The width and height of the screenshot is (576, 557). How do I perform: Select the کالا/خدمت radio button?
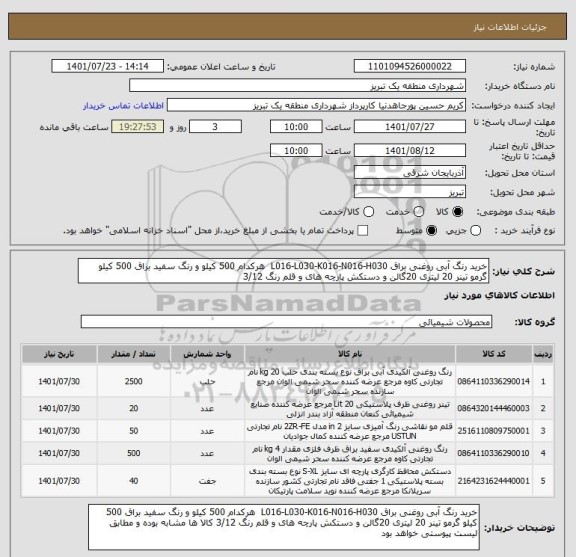coord(368,212)
